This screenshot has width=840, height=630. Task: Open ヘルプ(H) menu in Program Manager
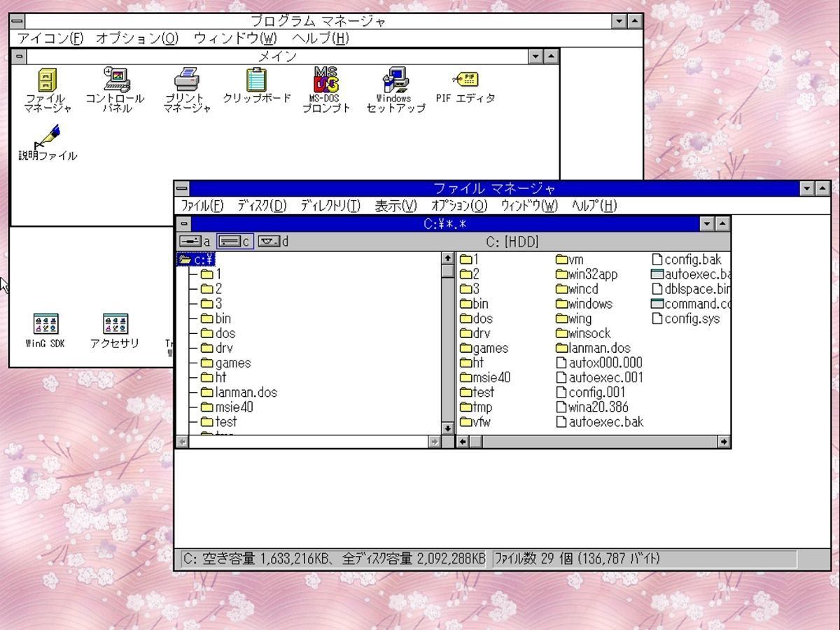320,38
